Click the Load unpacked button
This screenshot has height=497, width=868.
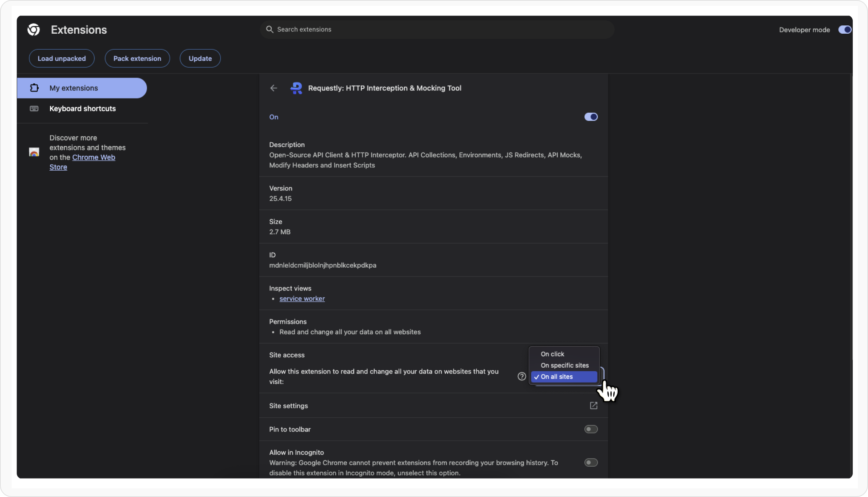(x=62, y=58)
